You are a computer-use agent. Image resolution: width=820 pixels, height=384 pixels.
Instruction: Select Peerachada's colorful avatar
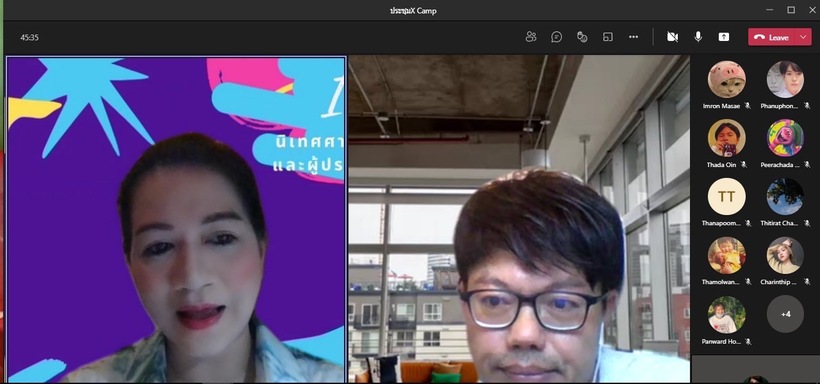tap(785, 138)
